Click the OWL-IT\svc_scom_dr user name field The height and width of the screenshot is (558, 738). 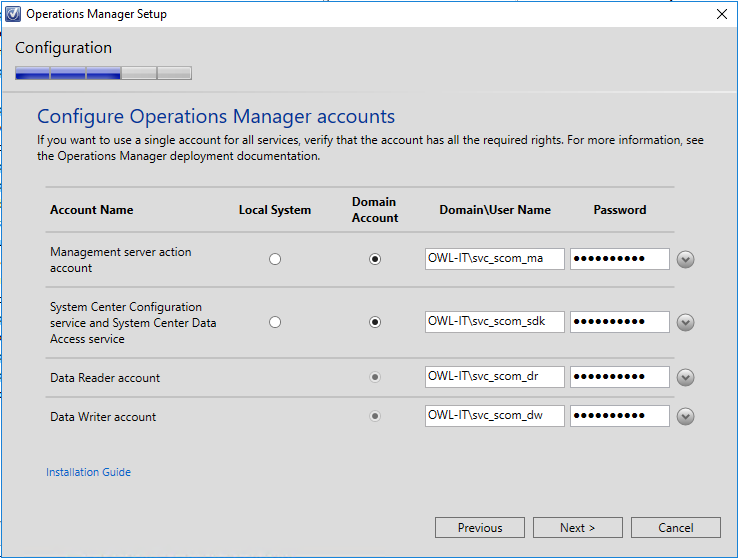click(x=495, y=377)
